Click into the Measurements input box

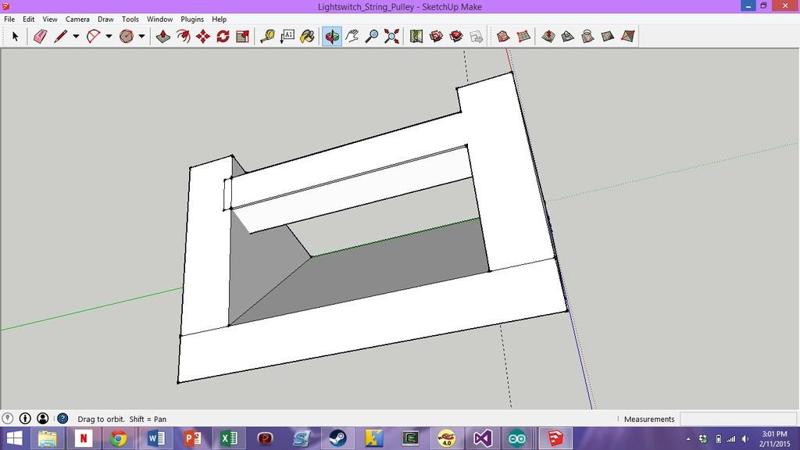738,419
